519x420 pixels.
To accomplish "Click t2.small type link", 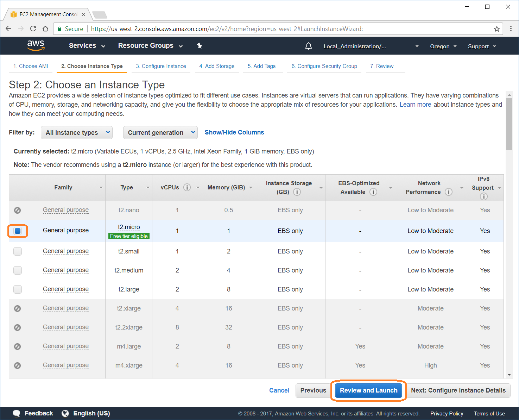I will [129, 251].
